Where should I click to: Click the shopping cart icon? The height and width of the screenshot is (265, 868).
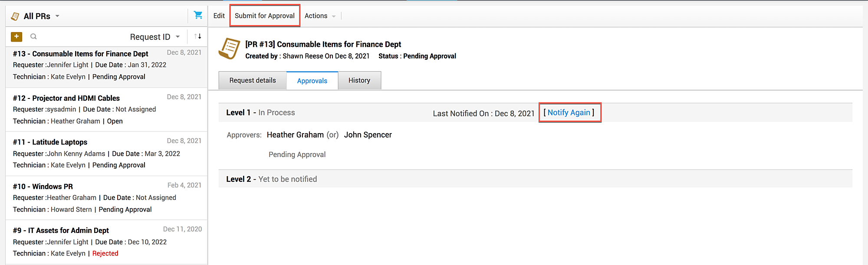198,15
